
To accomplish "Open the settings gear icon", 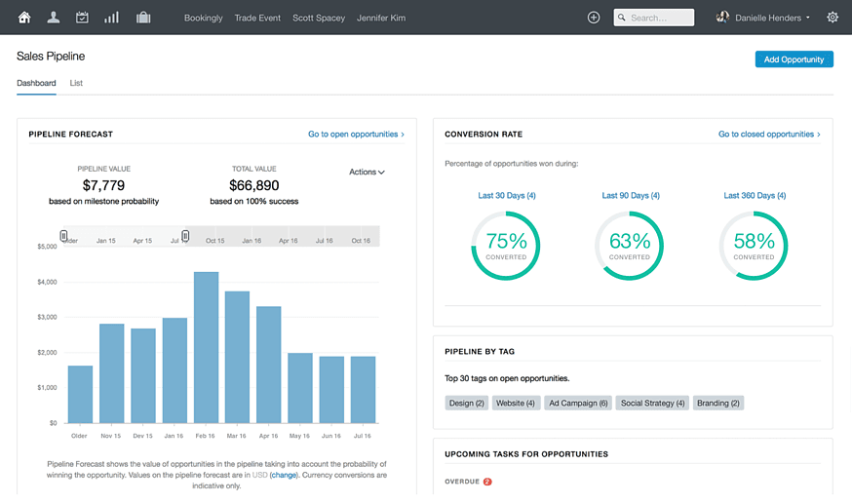I will tap(832, 18).
